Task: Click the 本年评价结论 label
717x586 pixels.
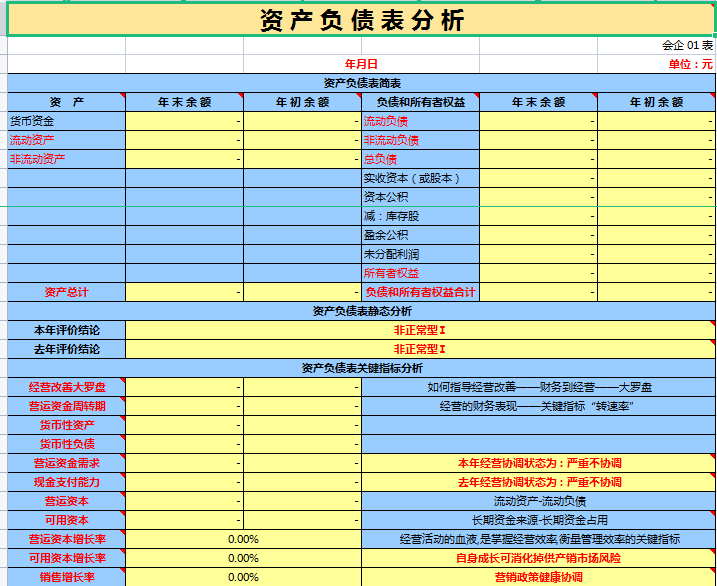Action: click(66, 330)
